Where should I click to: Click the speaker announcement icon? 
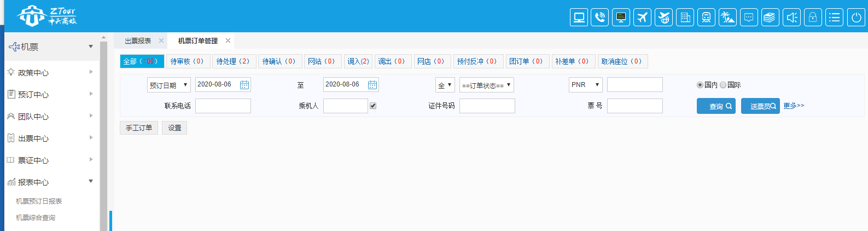tap(791, 18)
